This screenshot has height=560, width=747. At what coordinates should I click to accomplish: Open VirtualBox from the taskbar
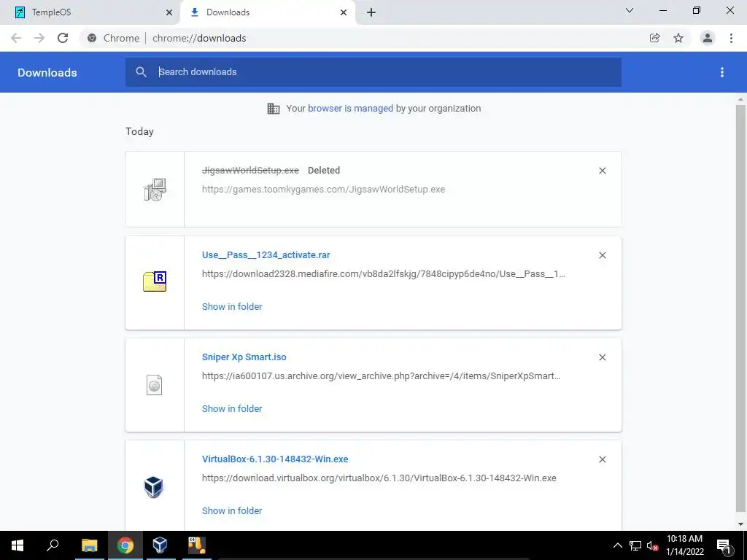coord(160,545)
